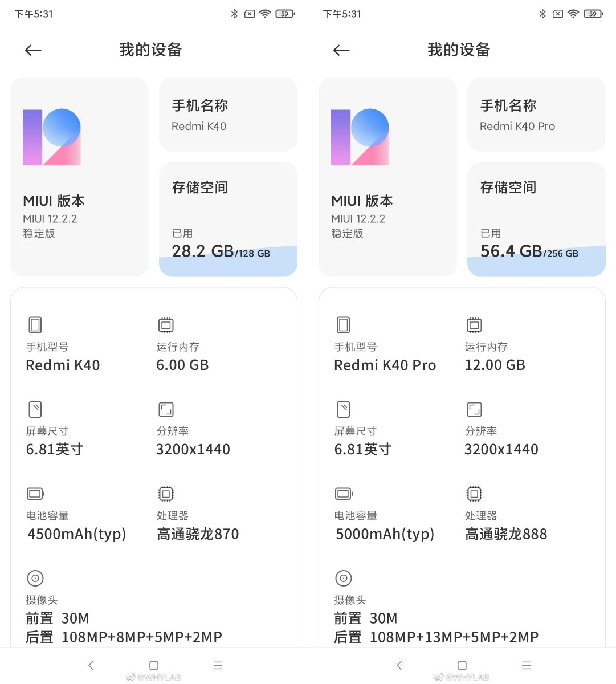
Task: Tap MIUI 12.2.2 version text on left screen
Action: (x=50, y=219)
